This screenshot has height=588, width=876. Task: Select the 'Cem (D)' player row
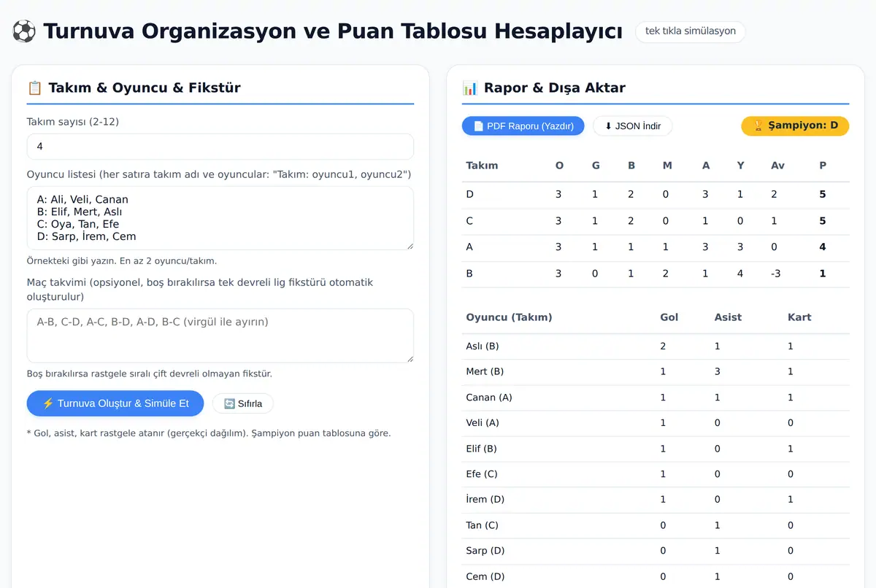coord(656,576)
